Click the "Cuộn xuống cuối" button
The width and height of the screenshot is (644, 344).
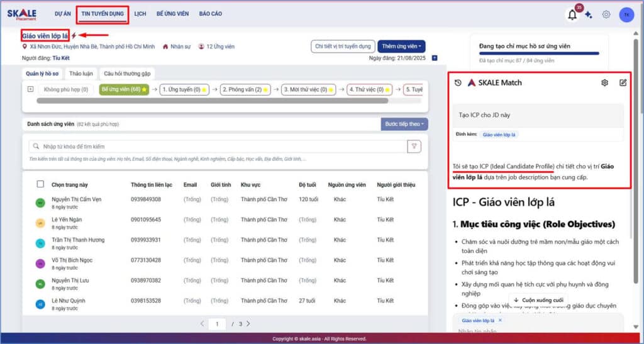coord(538,301)
